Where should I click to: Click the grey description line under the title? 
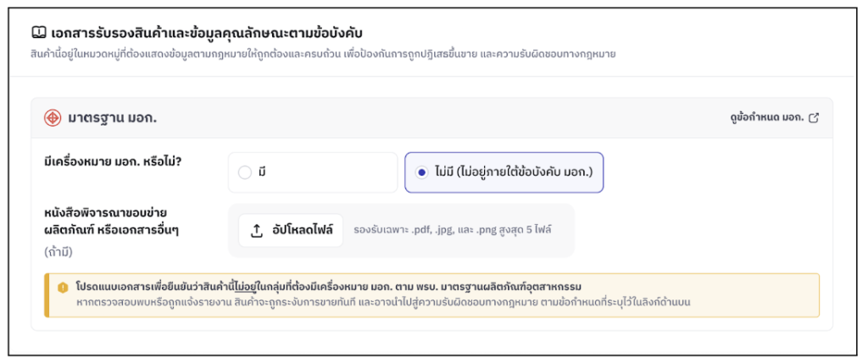pos(322,54)
